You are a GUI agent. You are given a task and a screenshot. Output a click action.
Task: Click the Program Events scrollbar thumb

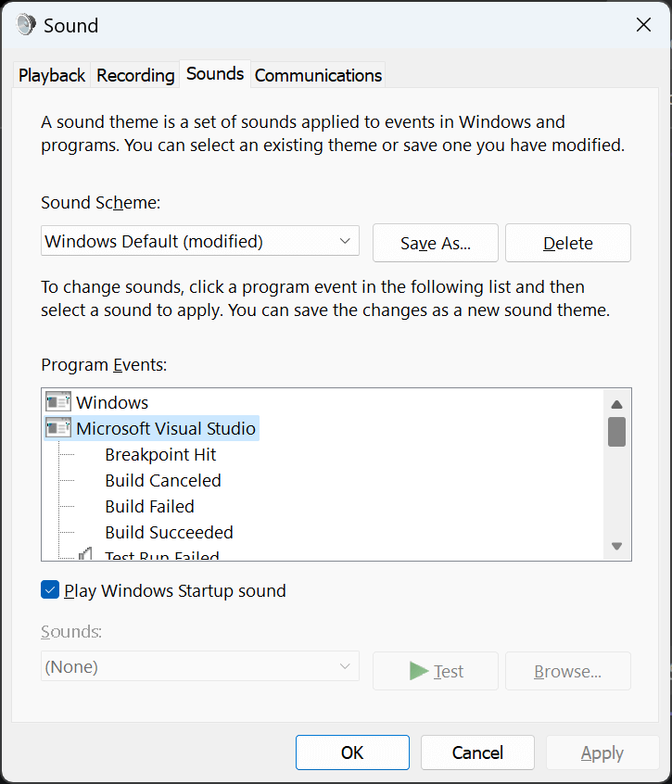(616, 432)
